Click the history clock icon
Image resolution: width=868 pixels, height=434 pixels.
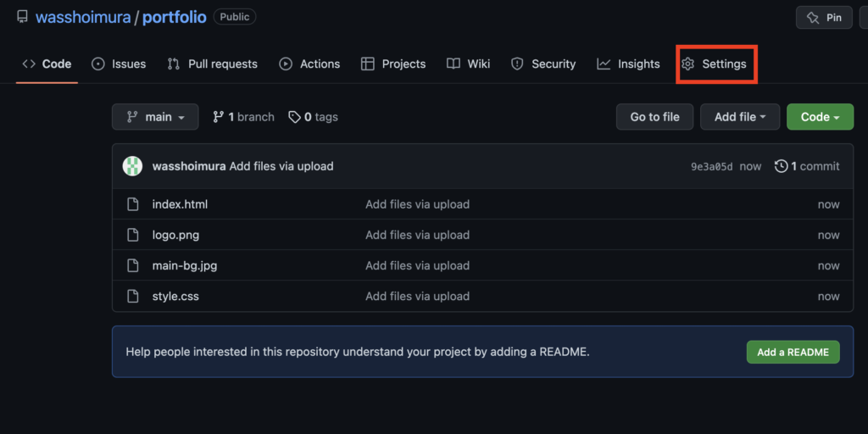(x=781, y=166)
